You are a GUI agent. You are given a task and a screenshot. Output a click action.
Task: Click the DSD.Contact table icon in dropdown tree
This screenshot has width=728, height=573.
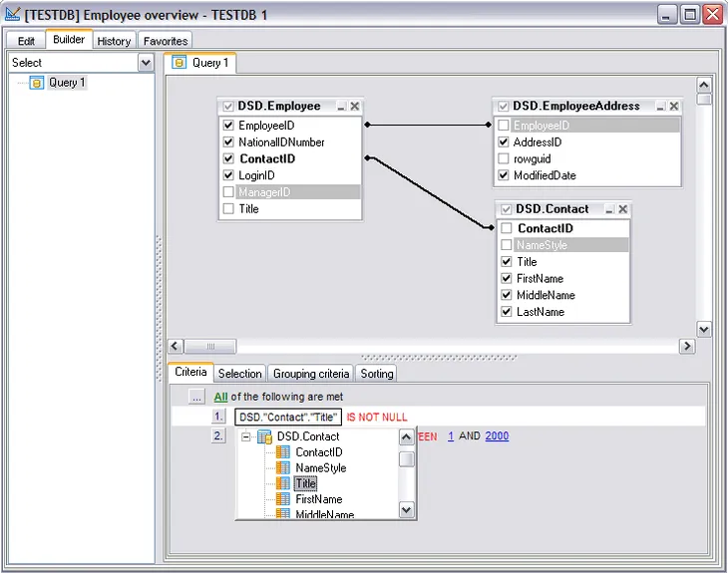point(264,436)
